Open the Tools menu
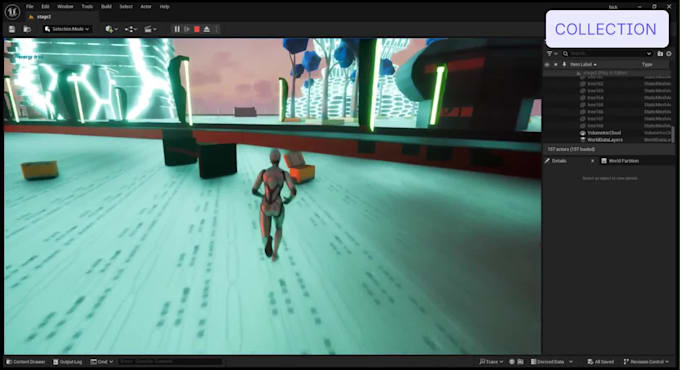Image resolution: width=680 pixels, height=370 pixels. (x=87, y=7)
